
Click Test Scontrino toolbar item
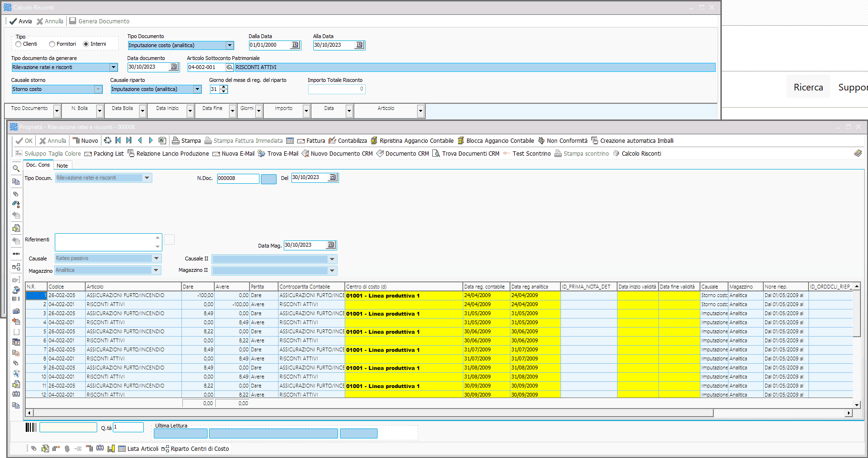pos(527,153)
